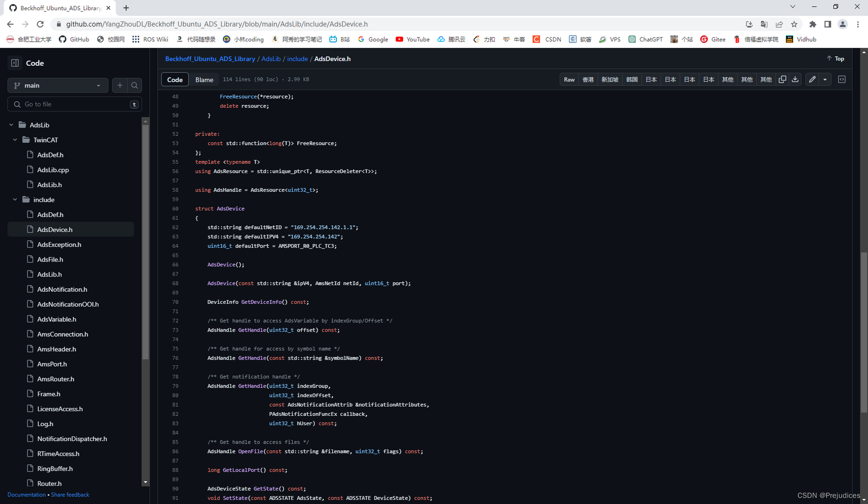Open the main branch selector dropdown

point(57,85)
